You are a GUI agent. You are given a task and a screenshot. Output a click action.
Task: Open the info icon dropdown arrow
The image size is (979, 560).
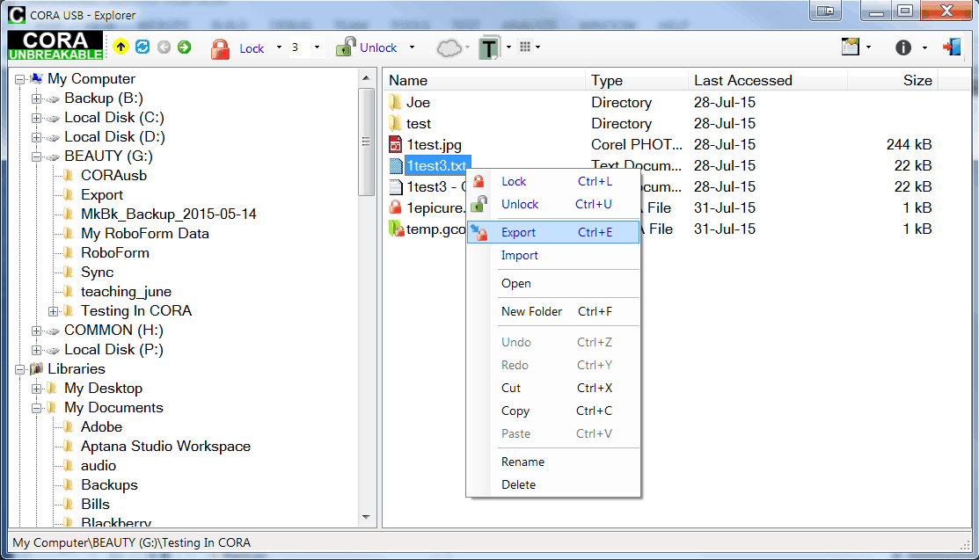pos(924,47)
